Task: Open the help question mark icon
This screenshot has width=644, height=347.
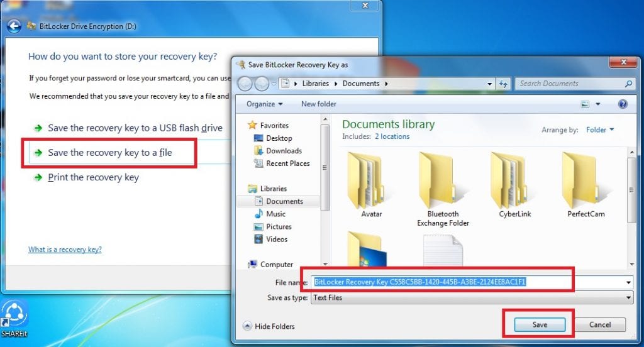Action: tap(623, 104)
